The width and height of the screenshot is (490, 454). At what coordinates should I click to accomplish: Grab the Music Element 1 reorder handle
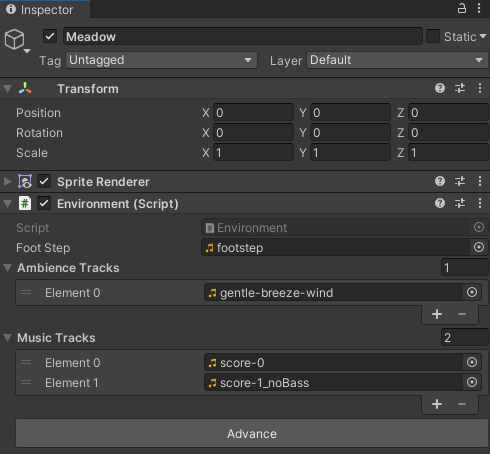tap(26, 382)
